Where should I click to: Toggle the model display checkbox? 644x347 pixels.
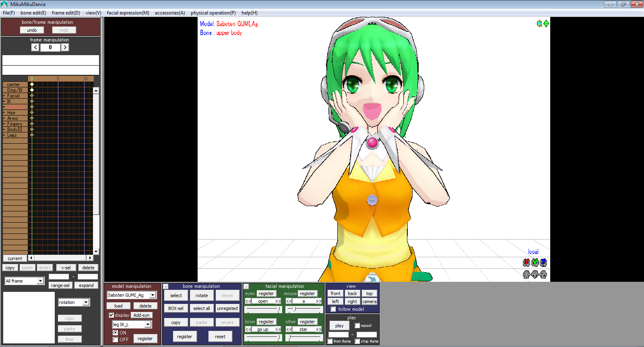click(111, 315)
